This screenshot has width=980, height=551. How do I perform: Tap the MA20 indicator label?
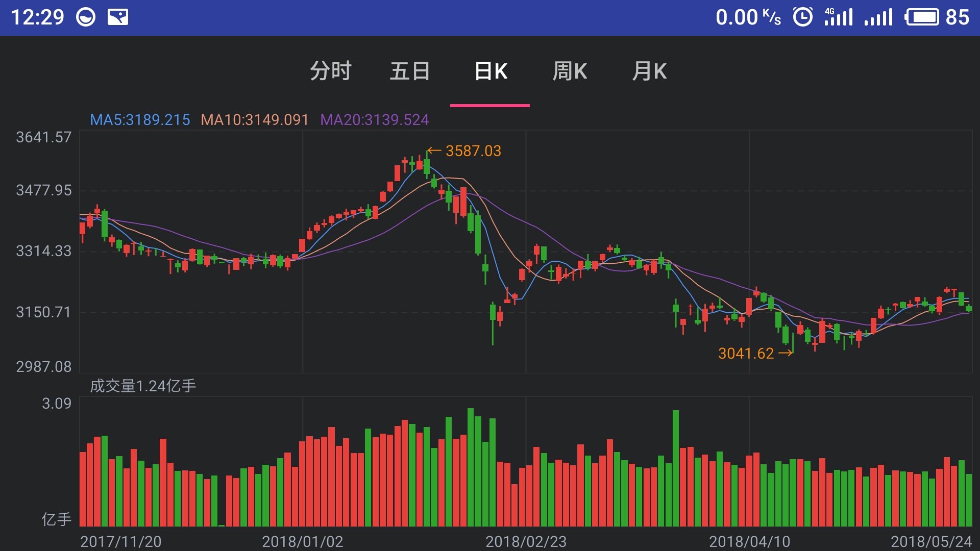pos(374,120)
